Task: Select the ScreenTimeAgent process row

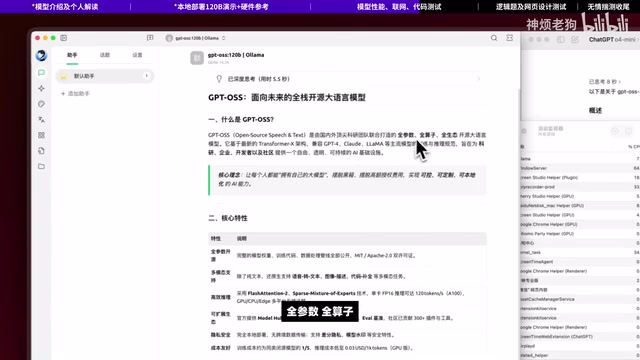Action: pos(580,262)
